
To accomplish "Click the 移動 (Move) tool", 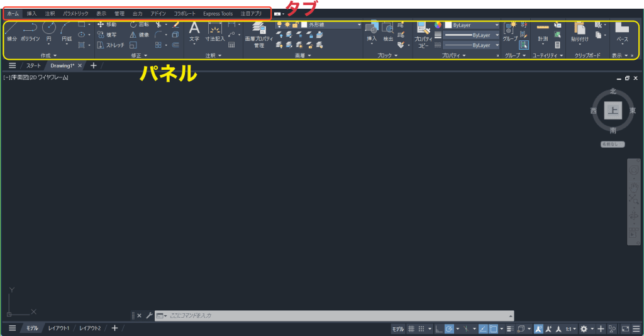I will pos(107,25).
